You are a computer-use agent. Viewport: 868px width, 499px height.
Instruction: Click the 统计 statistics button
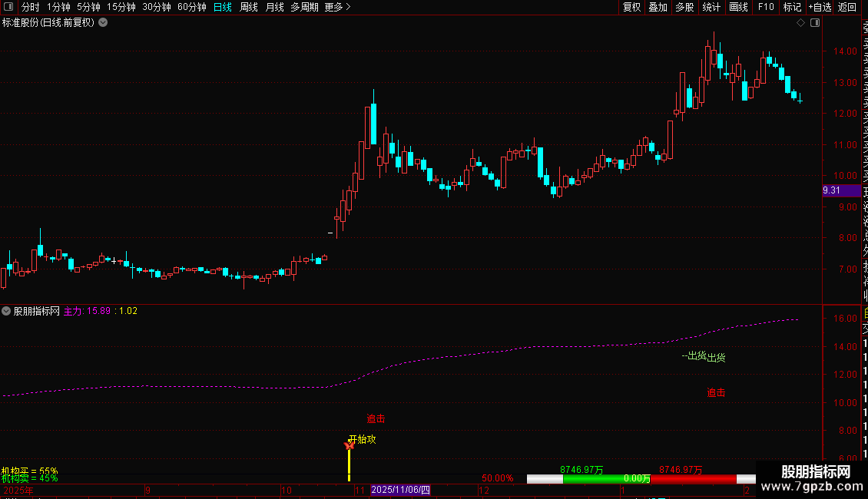[x=711, y=7]
